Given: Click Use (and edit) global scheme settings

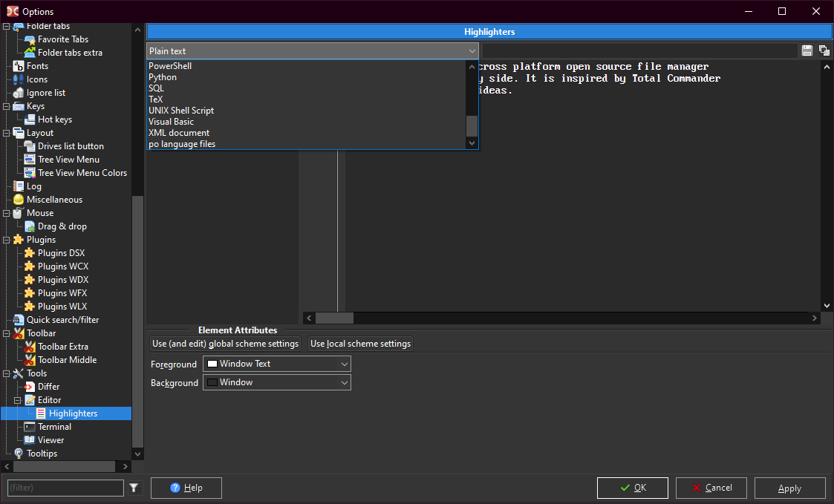Looking at the screenshot, I should point(225,344).
